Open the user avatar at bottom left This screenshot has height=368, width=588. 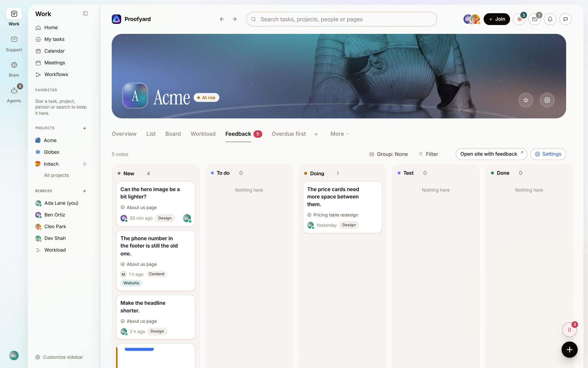(14, 355)
